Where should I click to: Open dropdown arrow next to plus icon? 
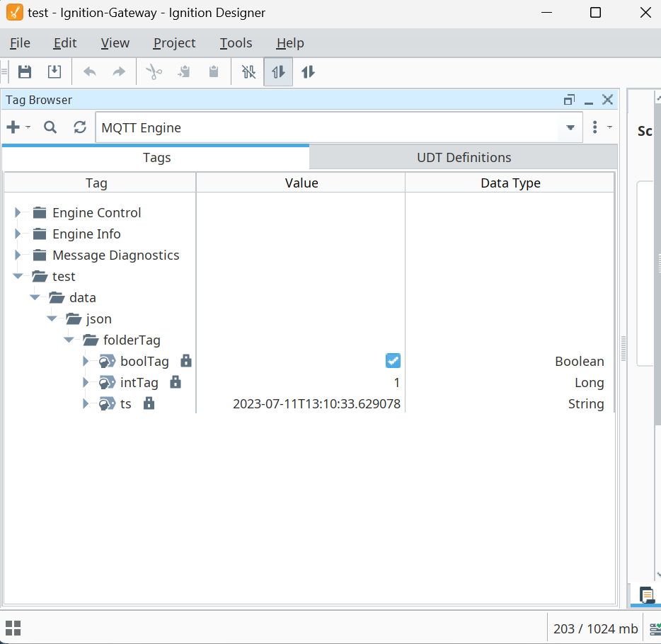[28, 127]
